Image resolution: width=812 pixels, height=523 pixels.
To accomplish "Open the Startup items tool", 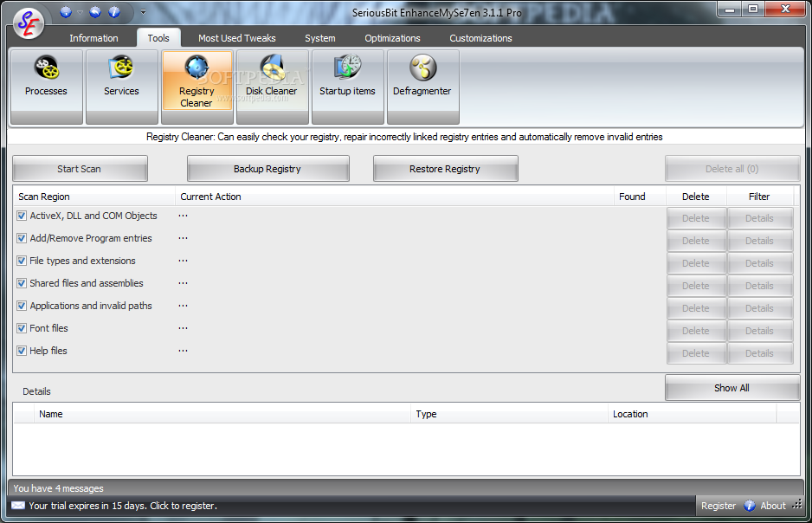I will (347, 87).
